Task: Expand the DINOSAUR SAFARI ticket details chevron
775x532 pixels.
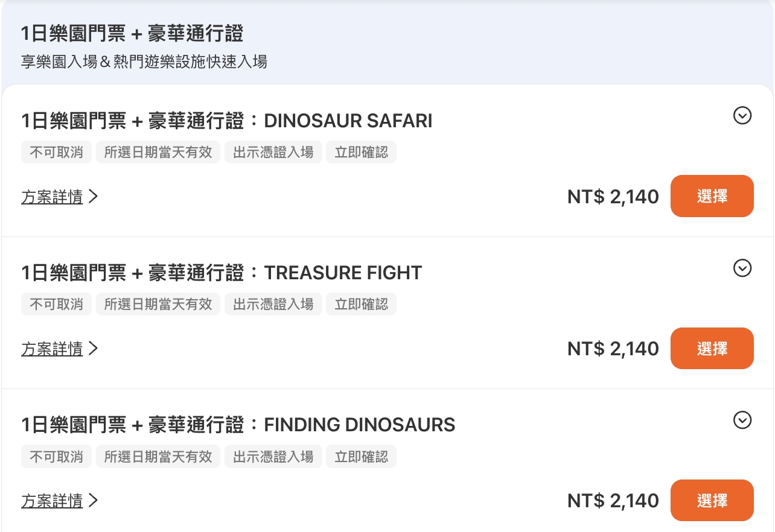Action: (742, 115)
